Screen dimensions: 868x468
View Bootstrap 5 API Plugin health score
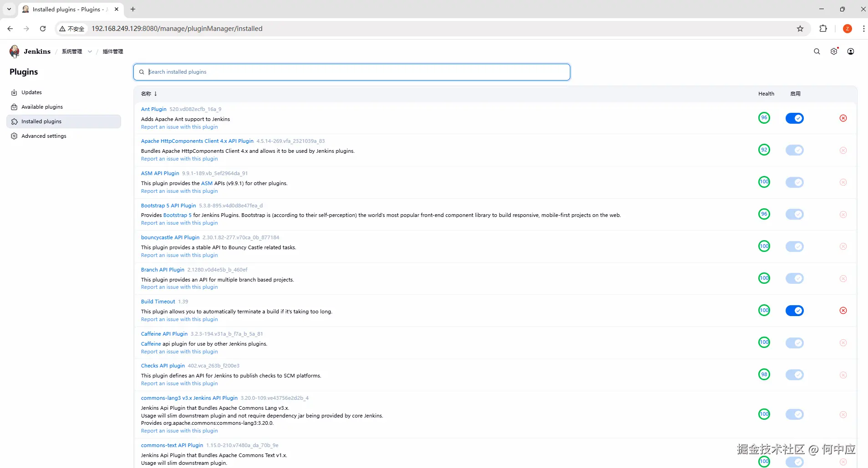click(764, 214)
